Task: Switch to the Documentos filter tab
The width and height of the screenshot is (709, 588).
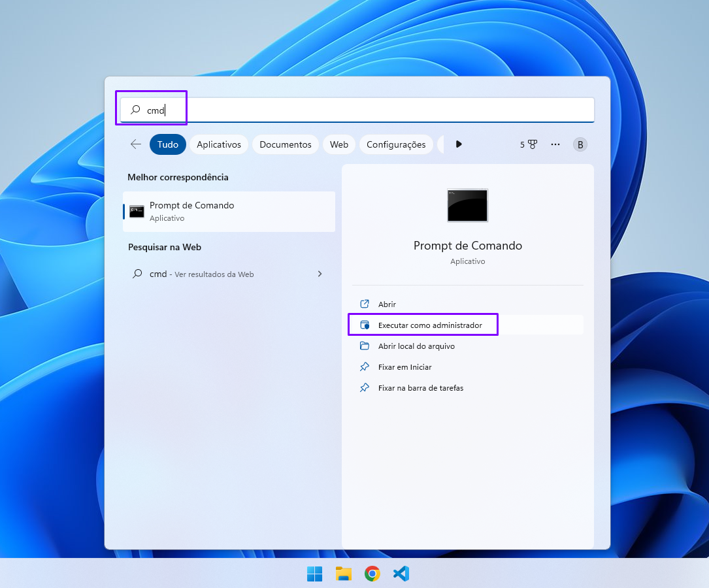Action: [286, 144]
